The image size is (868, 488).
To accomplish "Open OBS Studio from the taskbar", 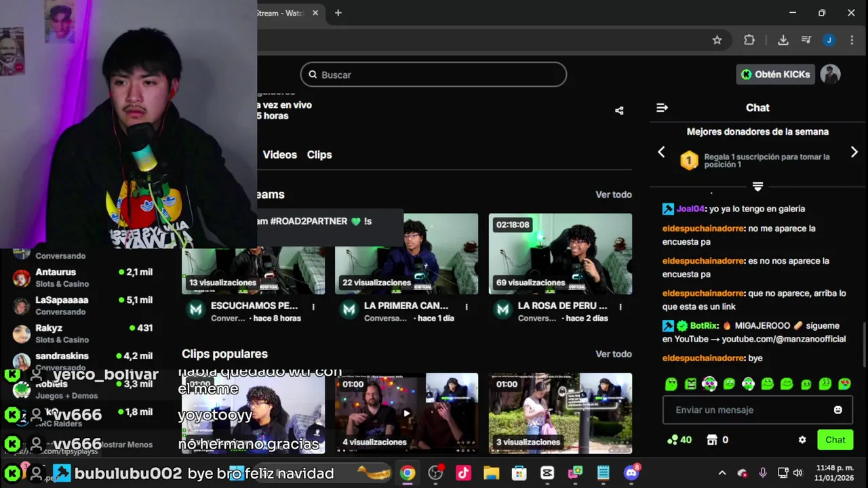I will click(x=435, y=473).
